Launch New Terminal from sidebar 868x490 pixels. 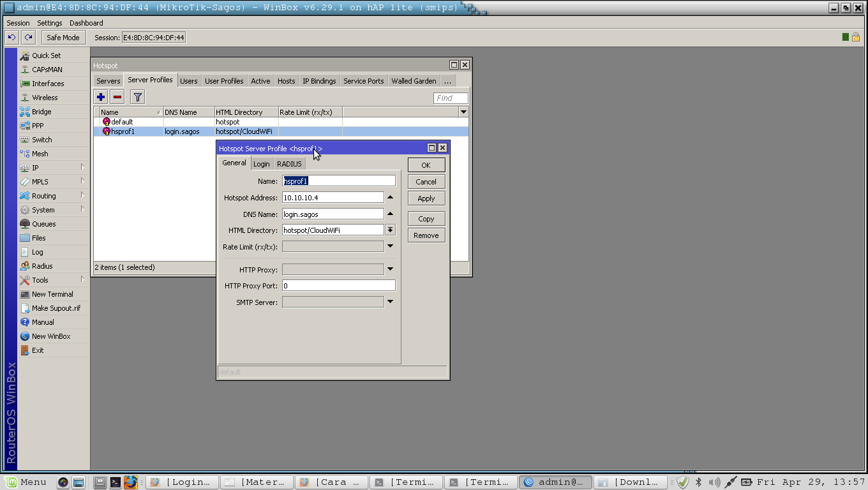coord(54,294)
